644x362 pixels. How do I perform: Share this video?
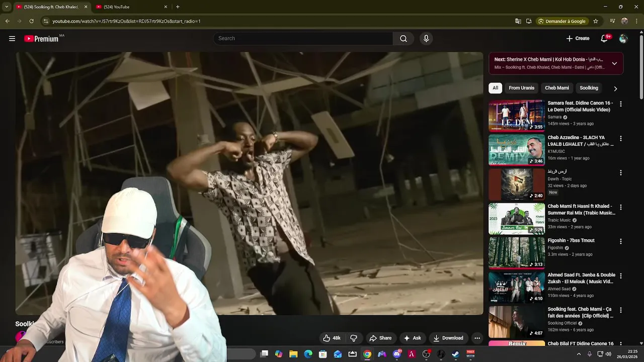click(380, 338)
